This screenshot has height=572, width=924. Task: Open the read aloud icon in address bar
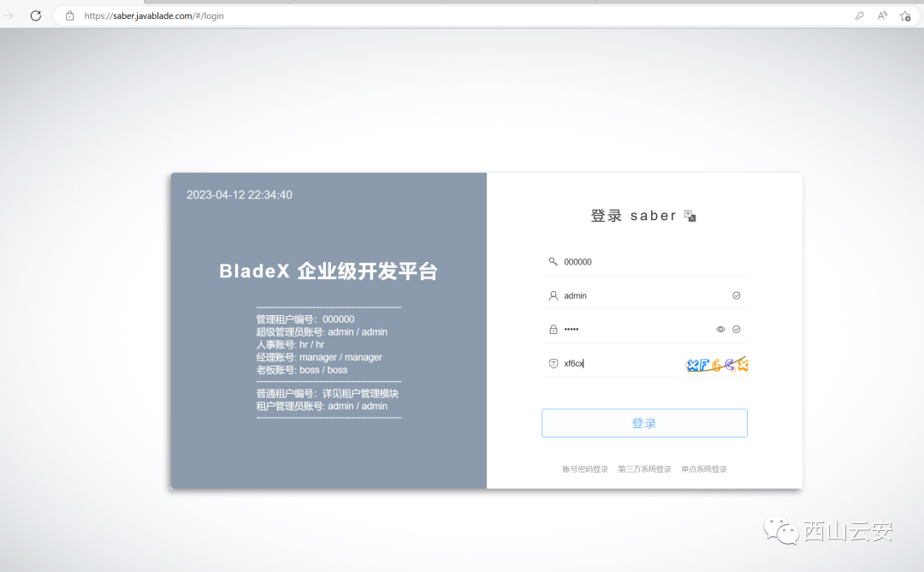click(x=882, y=16)
